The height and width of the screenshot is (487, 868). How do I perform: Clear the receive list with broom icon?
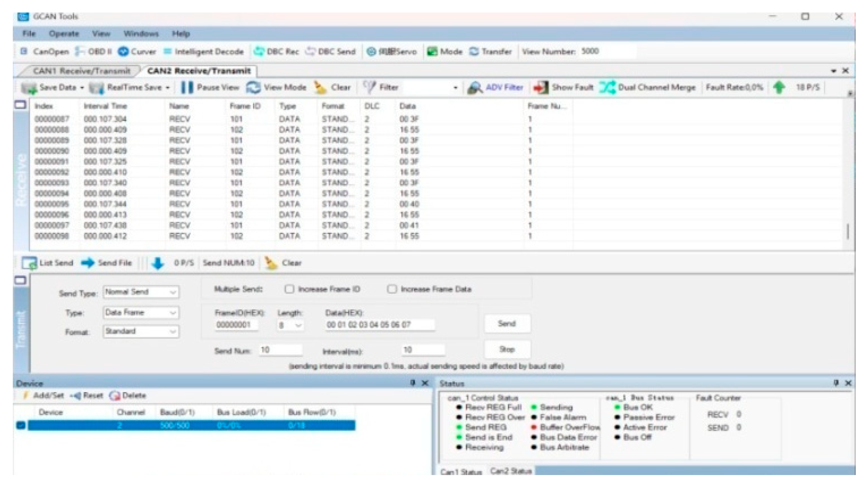pyautogui.click(x=321, y=88)
